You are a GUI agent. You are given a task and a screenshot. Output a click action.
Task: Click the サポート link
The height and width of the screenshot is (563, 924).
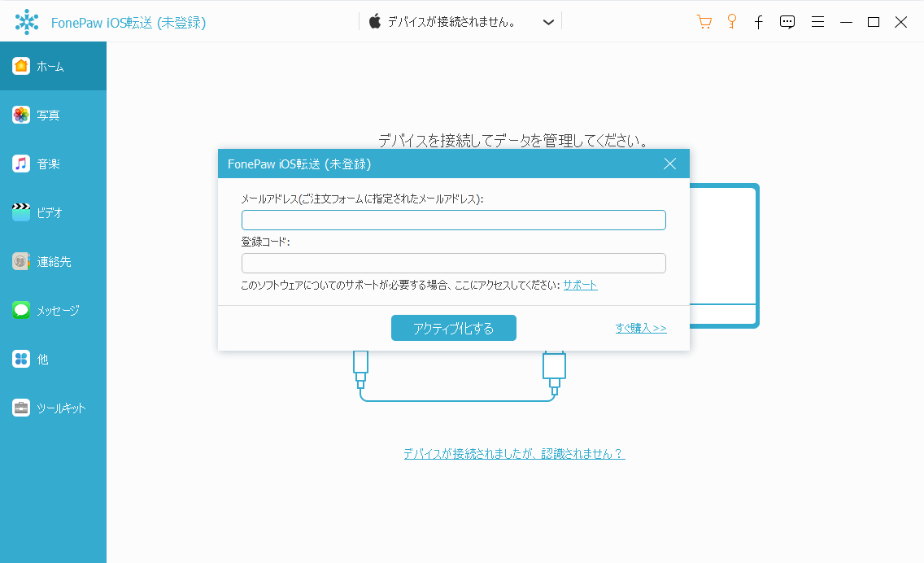coord(581,286)
